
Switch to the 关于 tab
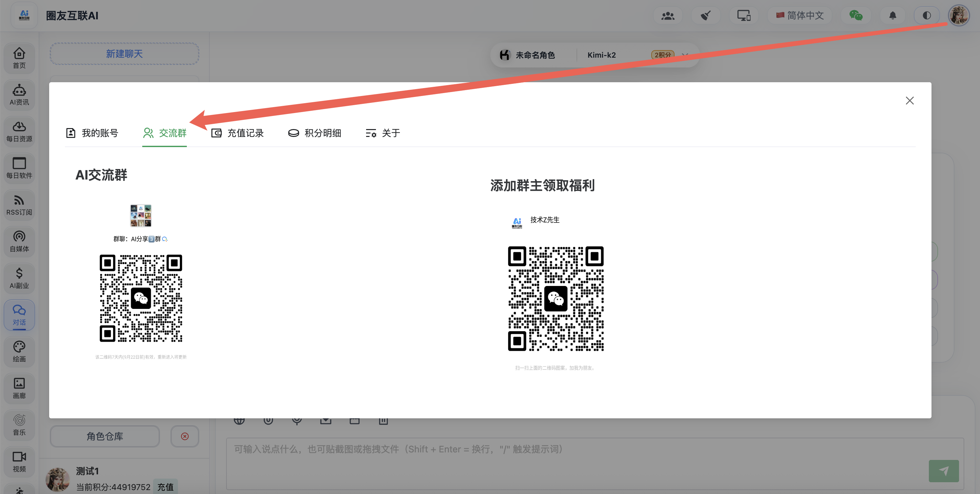[383, 133]
